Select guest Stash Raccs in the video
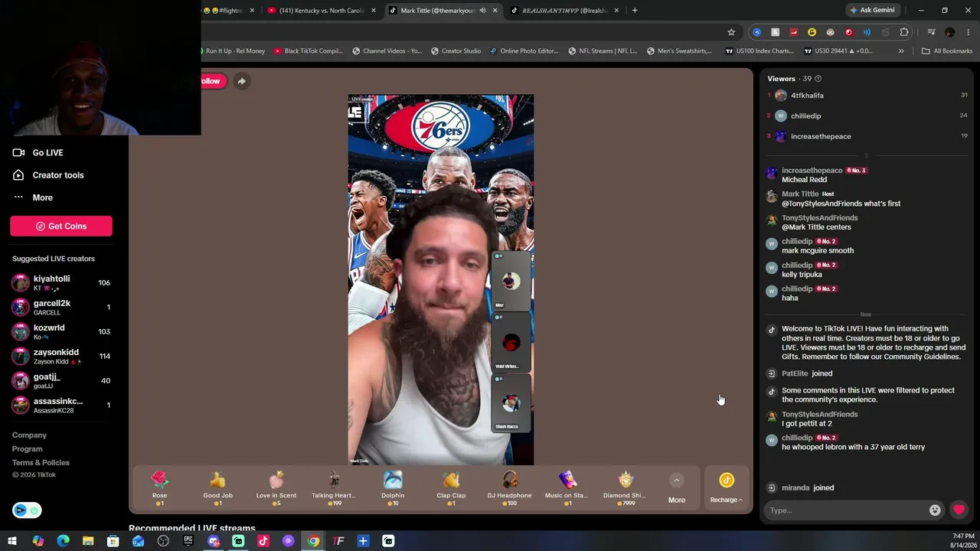Image resolution: width=980 pixels, height=551 pixels. (511, 403)
